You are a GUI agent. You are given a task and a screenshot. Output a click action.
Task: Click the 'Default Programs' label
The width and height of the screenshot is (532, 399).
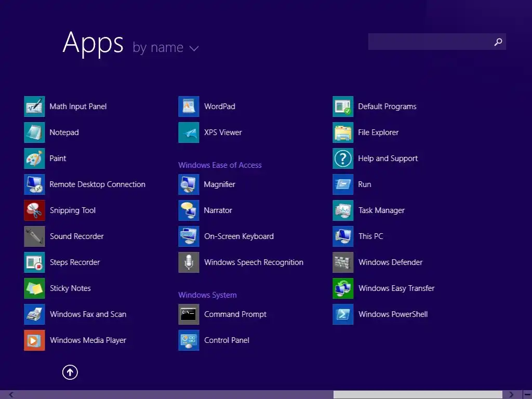coord(387,107)
